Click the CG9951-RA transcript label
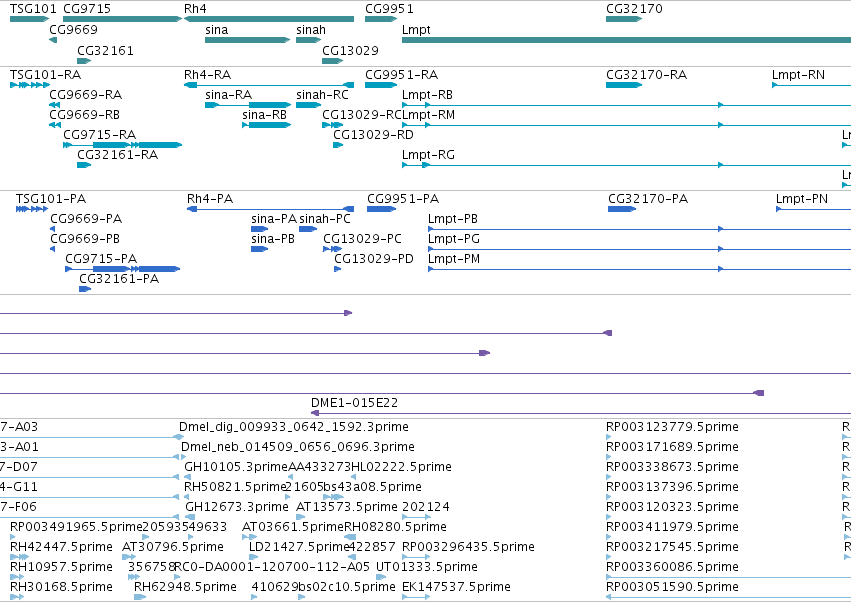 pos(402,74)
